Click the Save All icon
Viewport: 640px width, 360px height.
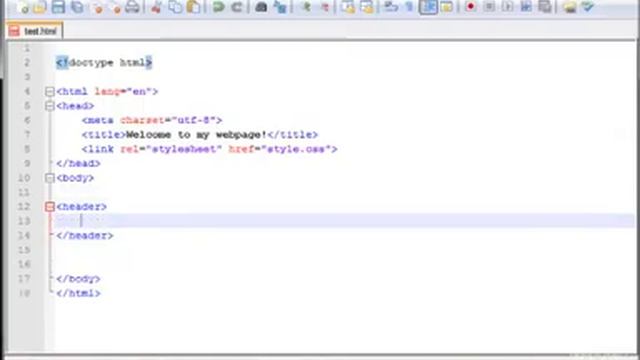tap(77, 7)
